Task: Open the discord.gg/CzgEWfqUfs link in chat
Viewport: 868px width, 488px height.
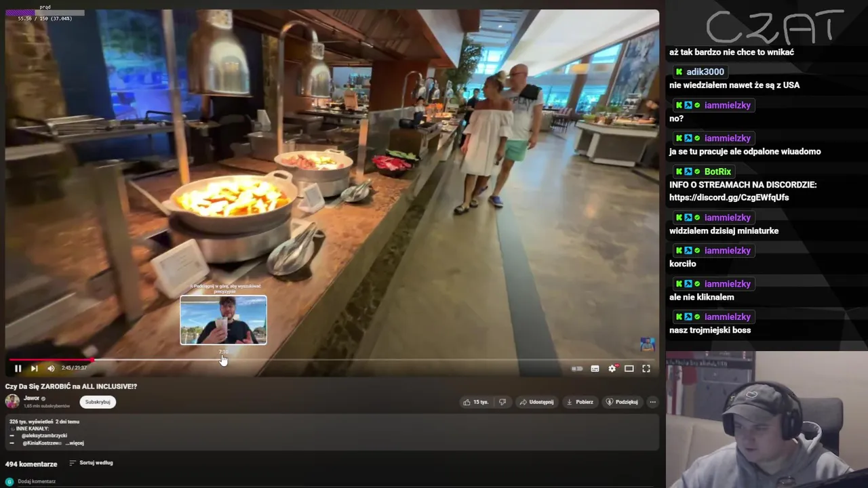Action: coord(729,197)
